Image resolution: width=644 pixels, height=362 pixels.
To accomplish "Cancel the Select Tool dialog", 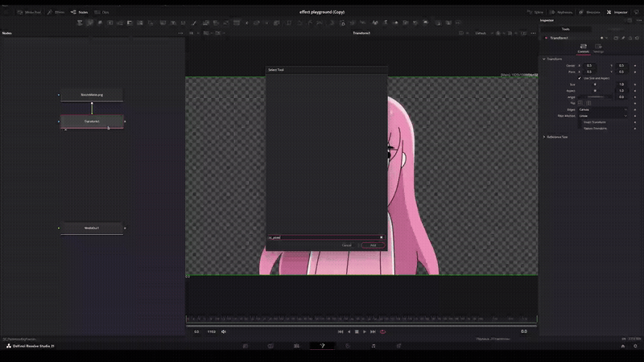I will [347, 245].
